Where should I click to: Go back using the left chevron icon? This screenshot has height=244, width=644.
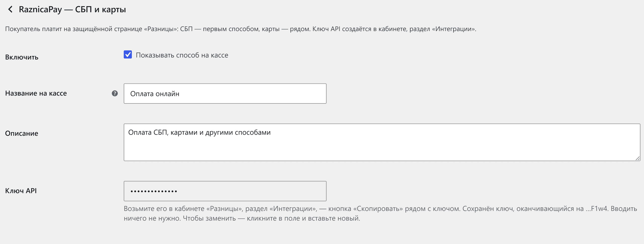pos(10,10)
